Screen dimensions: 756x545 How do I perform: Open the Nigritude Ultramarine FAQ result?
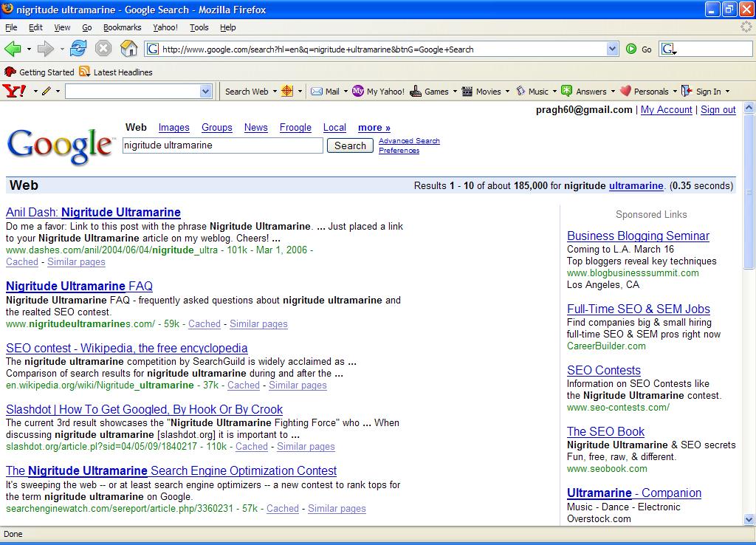click(80, 286)
